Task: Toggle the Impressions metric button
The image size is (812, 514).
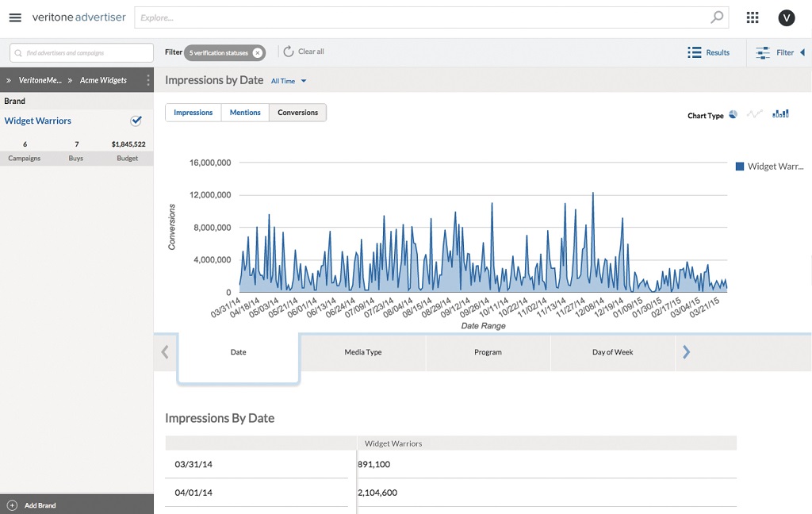Action: (193, 113)
